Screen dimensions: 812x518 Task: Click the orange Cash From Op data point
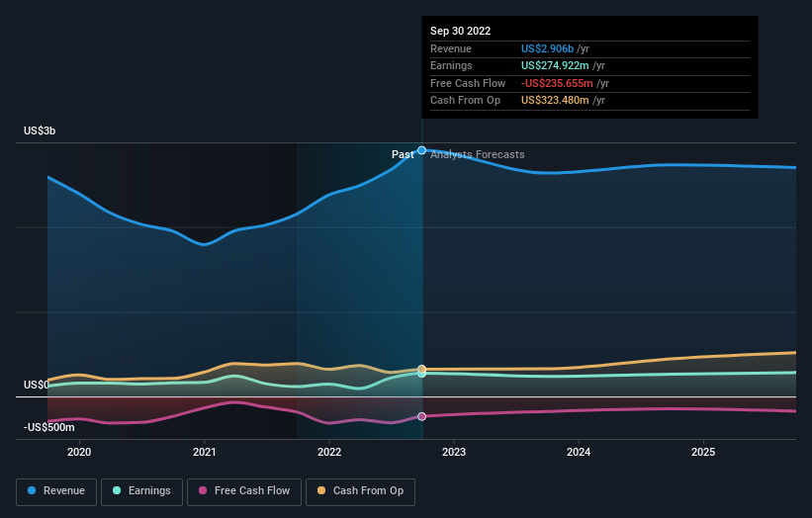click(422, 369)
